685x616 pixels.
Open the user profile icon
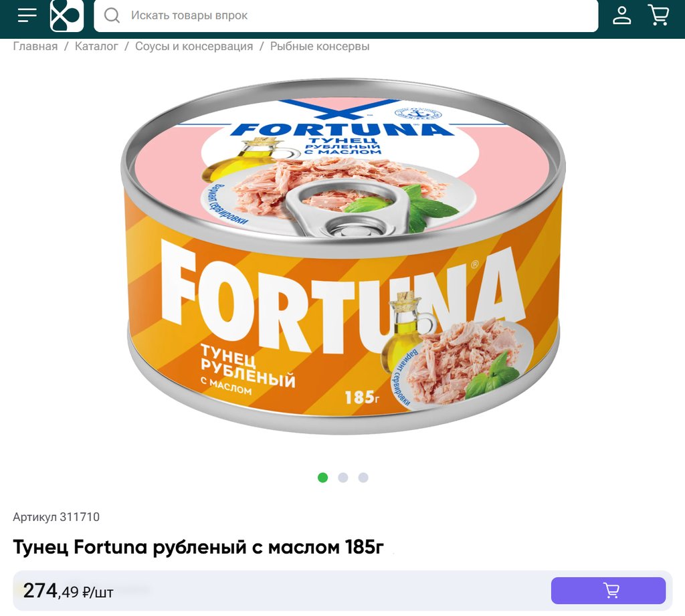point(621,15)
